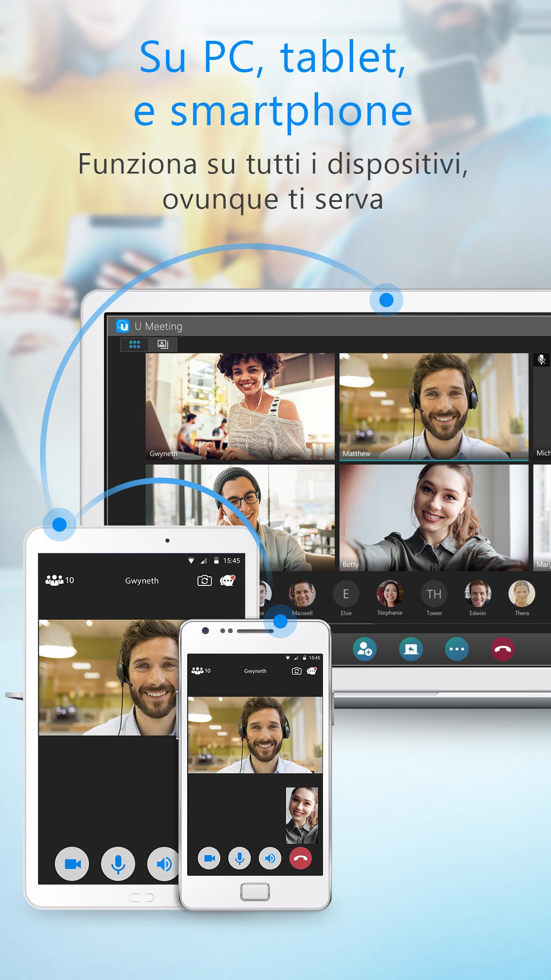Tap the main video on the phone
The width and height of the screenshot is (551, 980).
point(255,735)
